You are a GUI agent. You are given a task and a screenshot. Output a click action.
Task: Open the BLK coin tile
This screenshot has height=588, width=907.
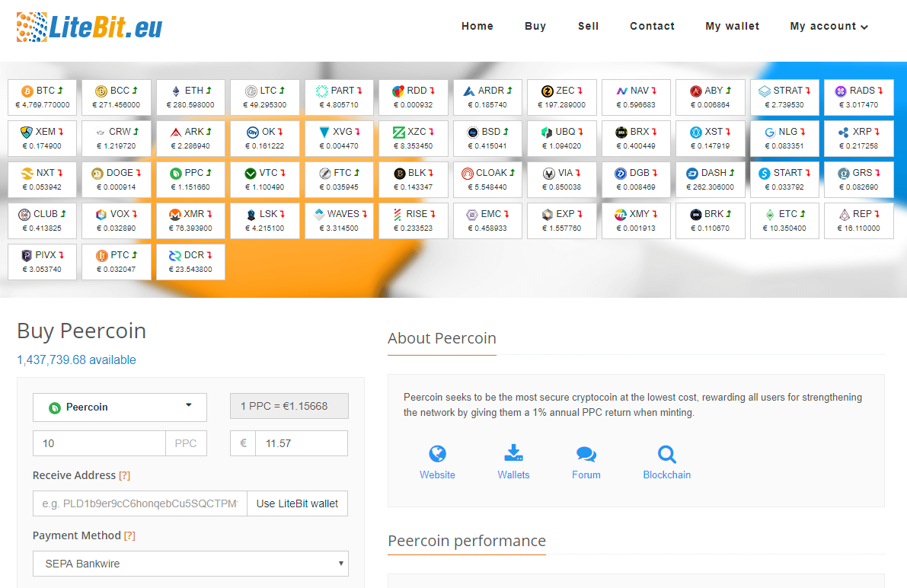click(413, 180)
